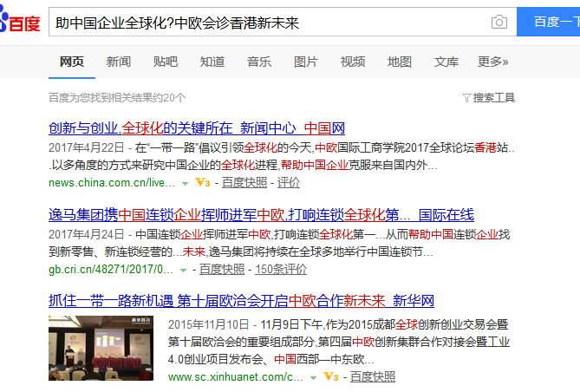Open news.china.com.cn/live... URL link
The width and height of the screenshot is (580, 392).
point(112,182)
